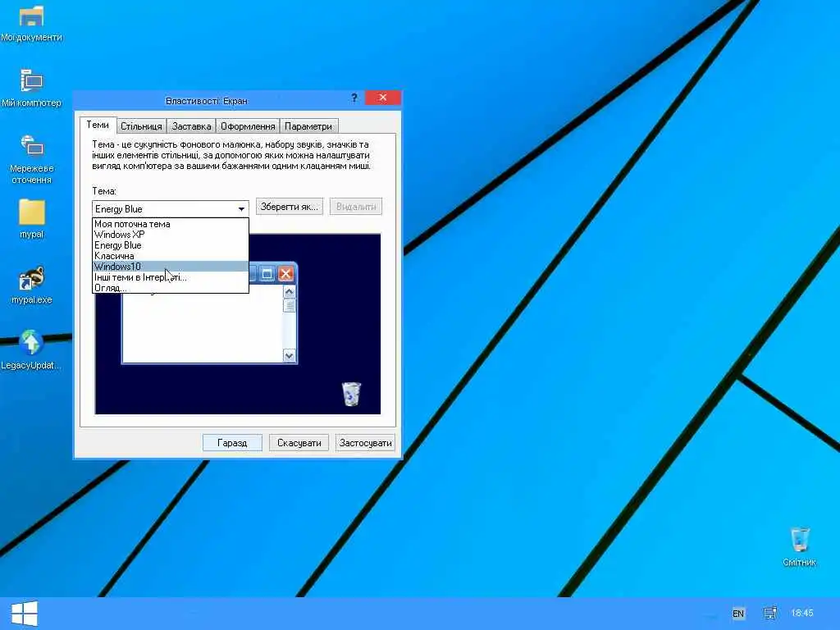The height and width of the screenshot is (630, 840).
Task: Switch to the Теми tab
Action: [x=98, y=125]
